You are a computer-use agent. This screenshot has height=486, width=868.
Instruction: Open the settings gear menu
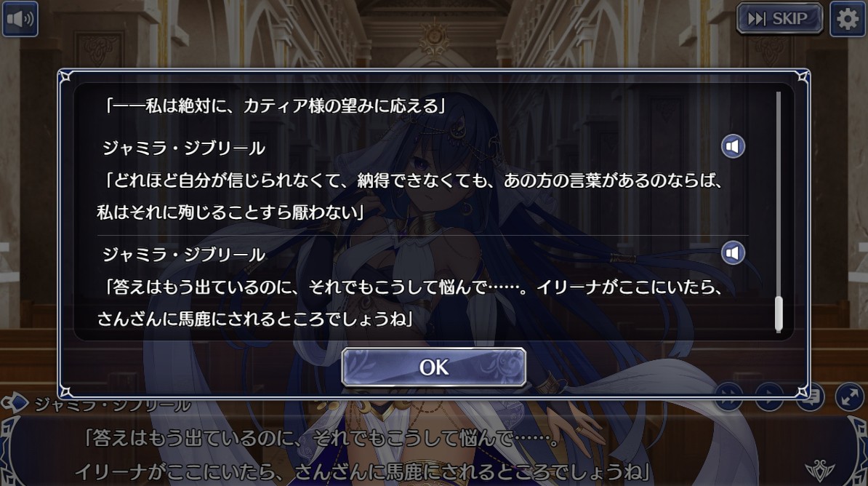pyautogui.click(x=847, y=19)
